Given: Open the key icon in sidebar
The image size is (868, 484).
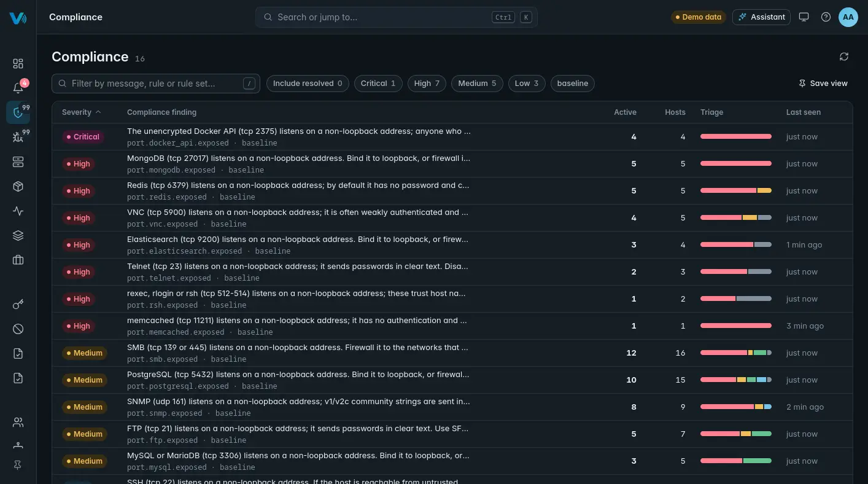Looking at the screenshot, I should click(18, 304).
